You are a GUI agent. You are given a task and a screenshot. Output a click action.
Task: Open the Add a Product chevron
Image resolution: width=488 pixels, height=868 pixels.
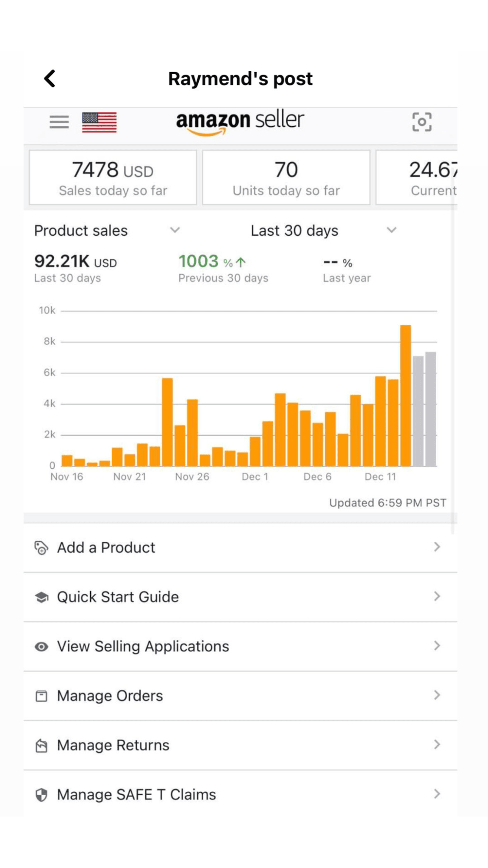[437, 547]
